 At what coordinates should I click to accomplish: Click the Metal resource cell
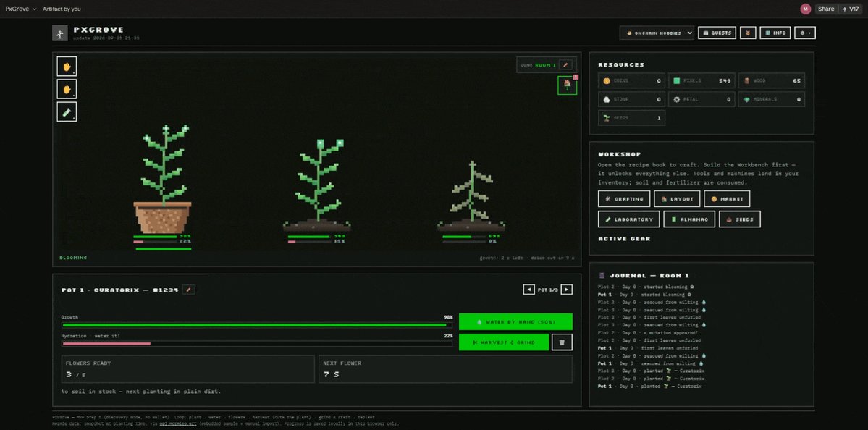click(701, 100)
